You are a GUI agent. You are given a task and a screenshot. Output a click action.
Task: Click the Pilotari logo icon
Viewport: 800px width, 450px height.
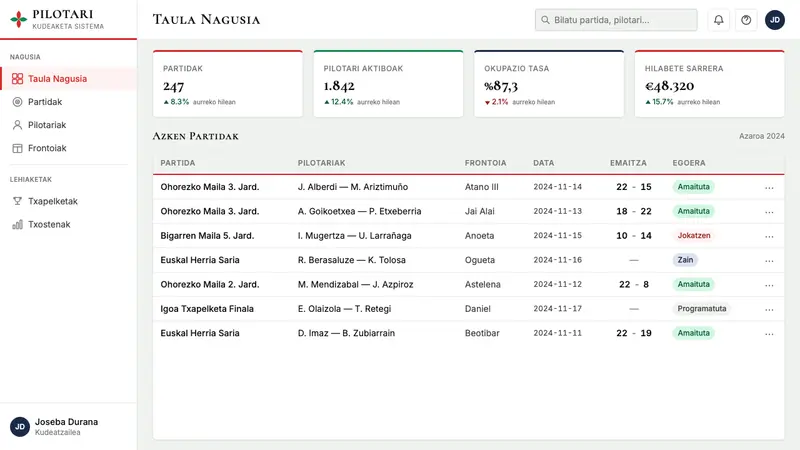coord(18,19)
